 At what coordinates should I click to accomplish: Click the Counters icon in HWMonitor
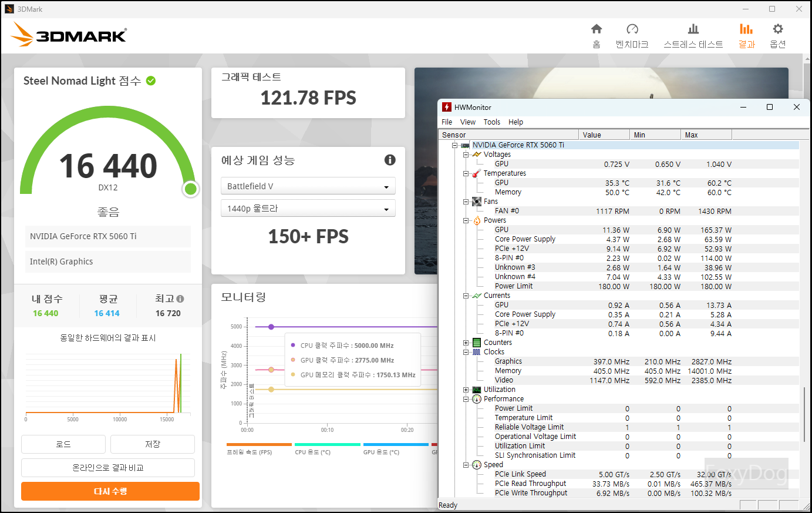(x=477, y=343)
